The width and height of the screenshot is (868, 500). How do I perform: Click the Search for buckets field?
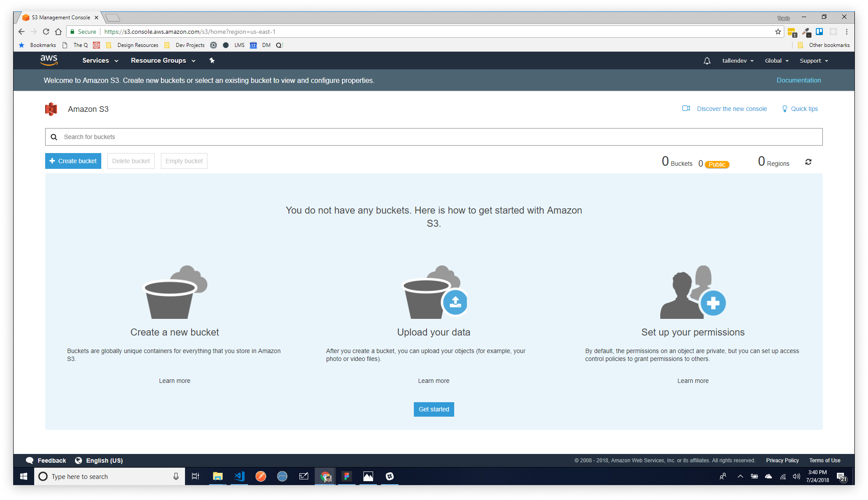(434, 137)
